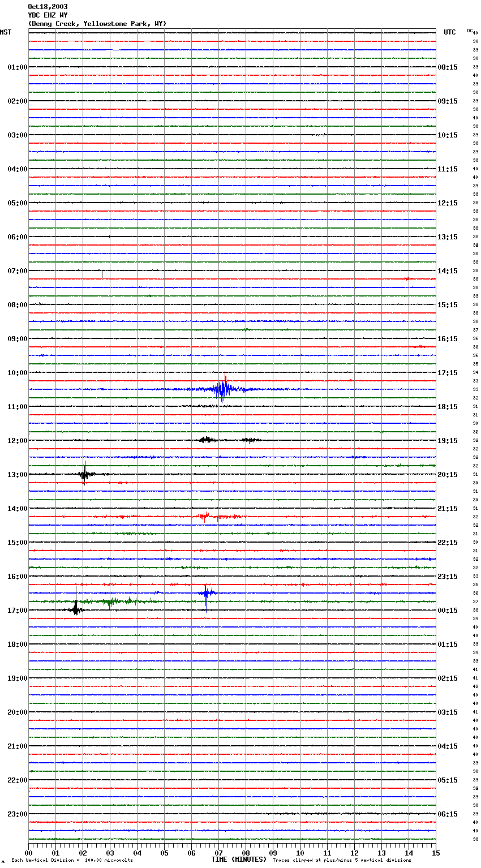Select the 08:00 MST time label

18,305
